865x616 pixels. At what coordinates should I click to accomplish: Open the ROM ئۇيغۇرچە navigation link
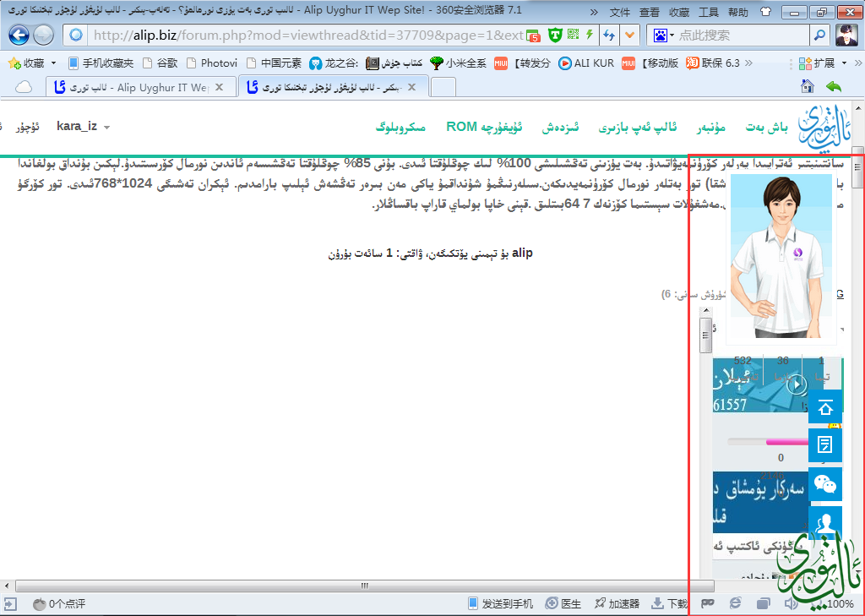(484, 127)
